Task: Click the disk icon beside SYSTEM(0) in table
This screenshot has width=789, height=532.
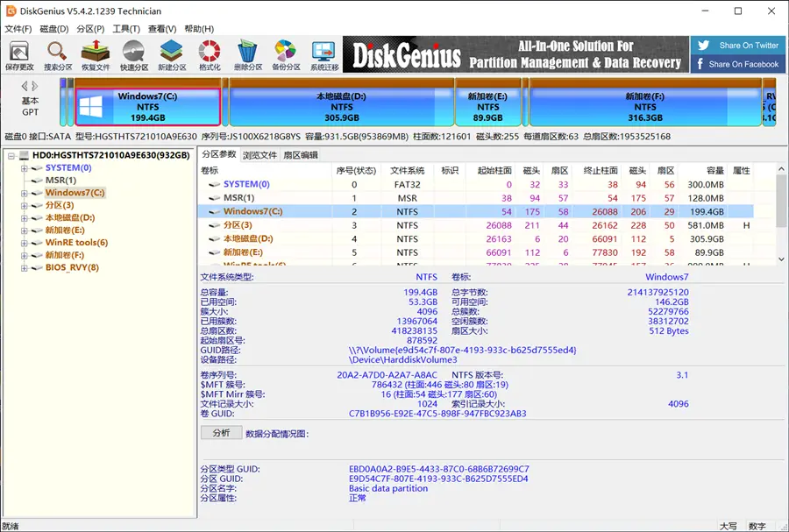Action: tap(215, 185)
